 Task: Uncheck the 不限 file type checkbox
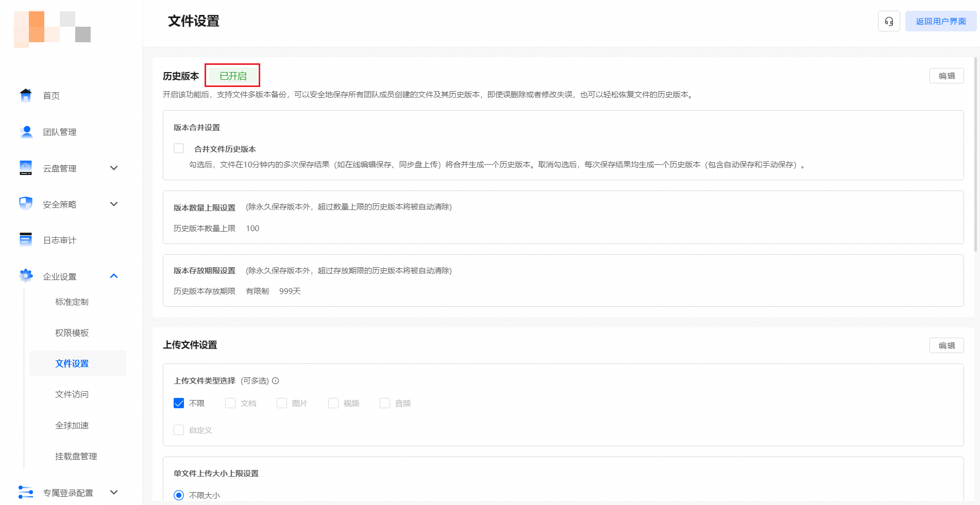[179, 403]
